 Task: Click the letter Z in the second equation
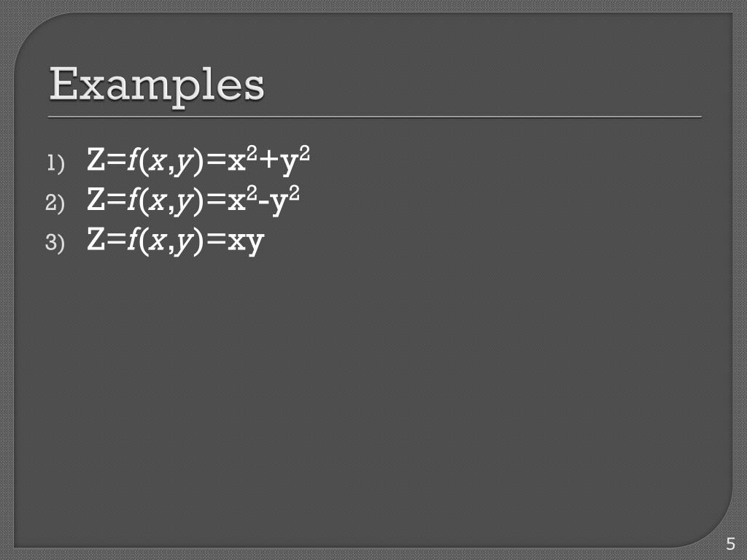(x=96, y=199)
